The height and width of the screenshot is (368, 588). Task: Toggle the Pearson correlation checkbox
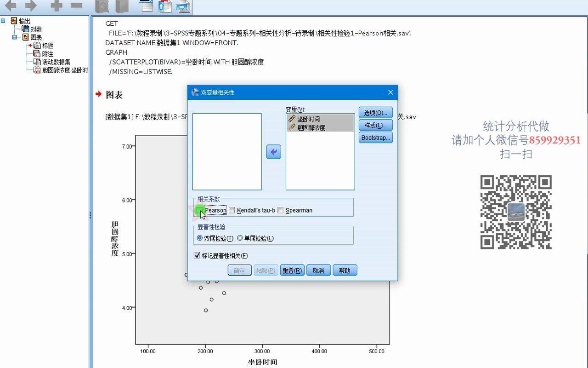[200, 210]
